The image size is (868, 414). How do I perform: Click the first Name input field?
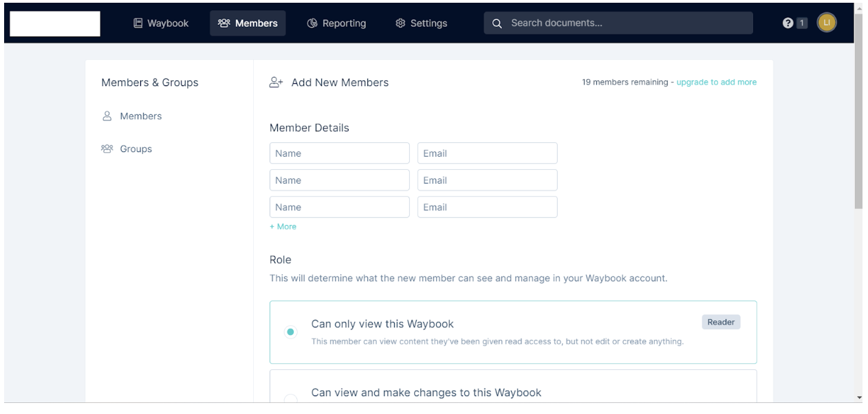click(339, 153)
